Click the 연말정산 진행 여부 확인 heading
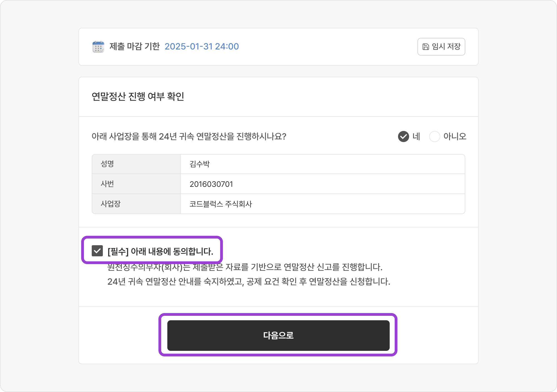The height and width of the screenshot is (392, 557). [x=138, y=96]
